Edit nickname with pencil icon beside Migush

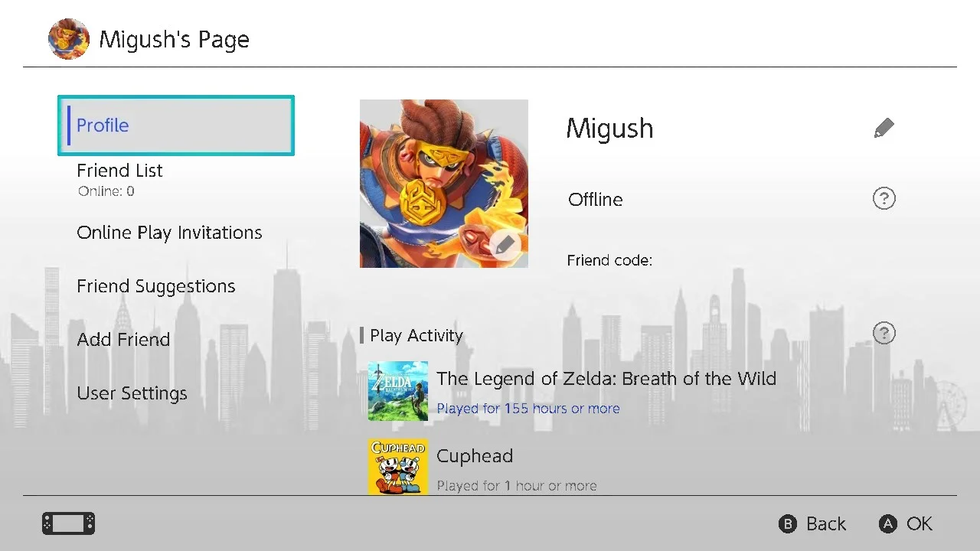(884, 128)
